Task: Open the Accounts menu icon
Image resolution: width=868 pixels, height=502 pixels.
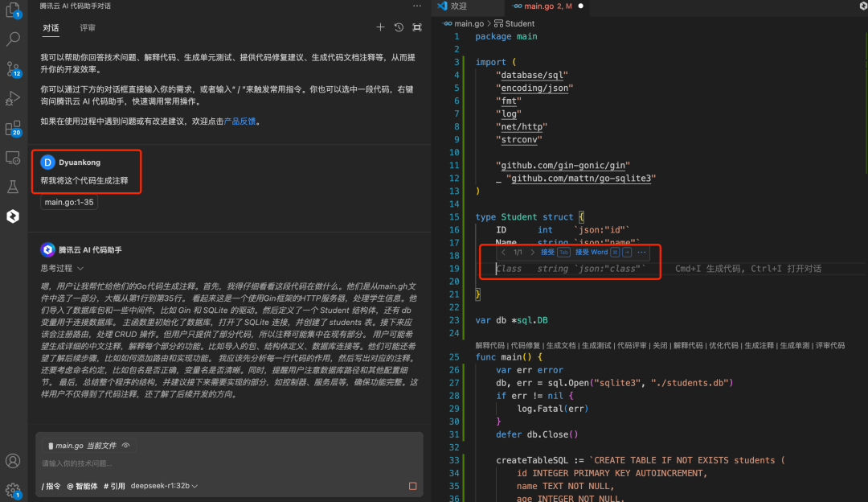Action: tap(13, 461)
